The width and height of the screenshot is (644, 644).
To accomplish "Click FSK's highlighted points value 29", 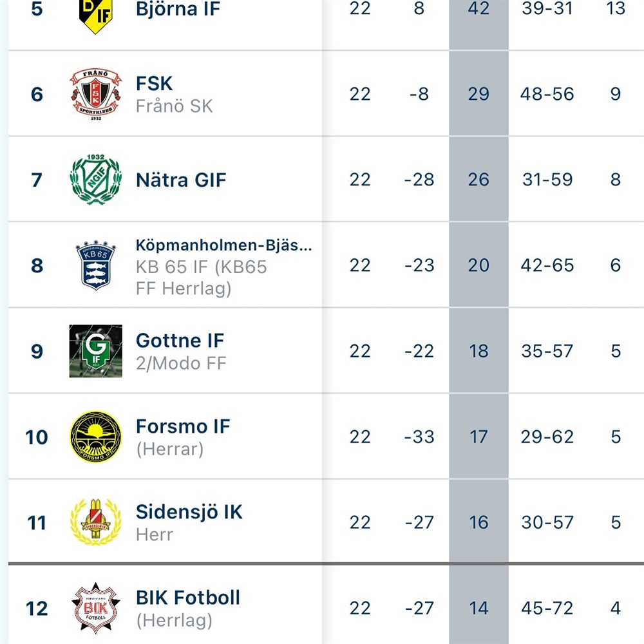I will point(478,94).
